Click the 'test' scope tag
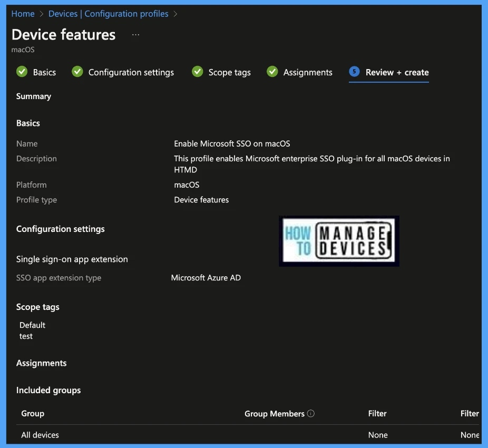This screenshot has width=488, height=448. point(26,336)
